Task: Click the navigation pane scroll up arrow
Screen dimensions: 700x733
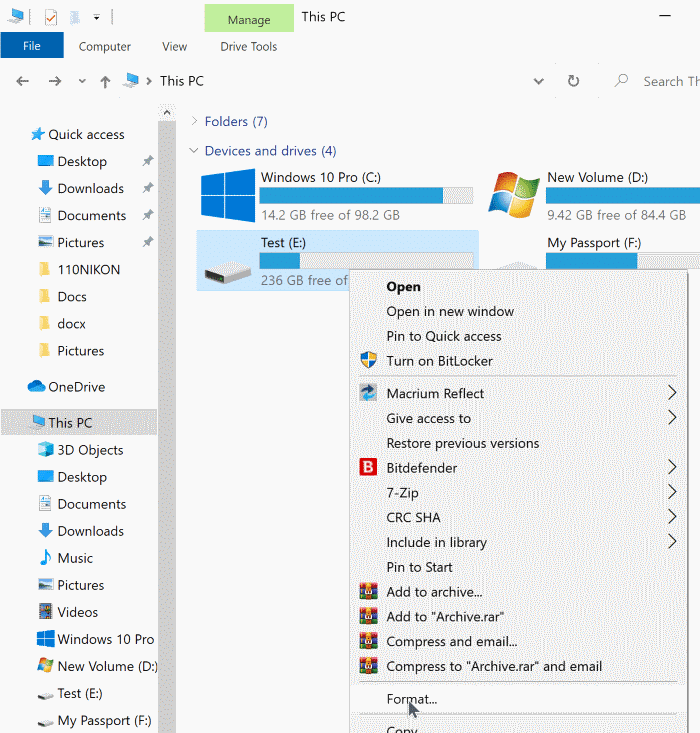Action: (167, 113)
